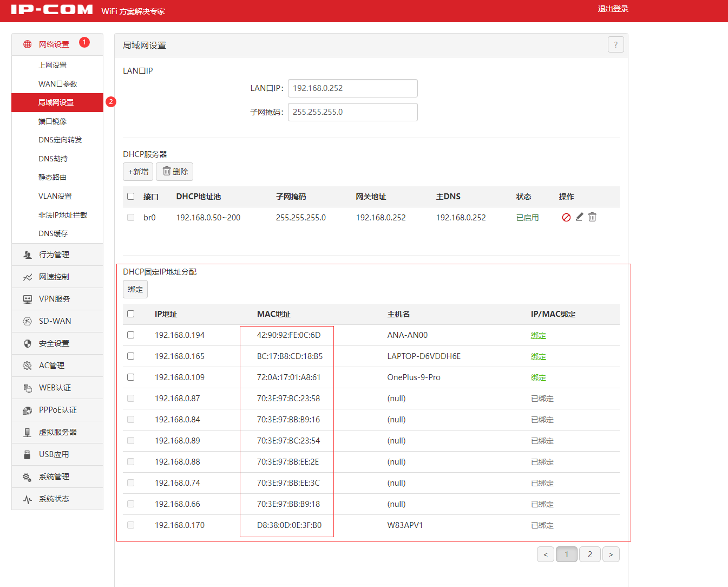The image size is (728, 587).
Task: Expand the VPN服务 menu section
Action: pos(57,299)
